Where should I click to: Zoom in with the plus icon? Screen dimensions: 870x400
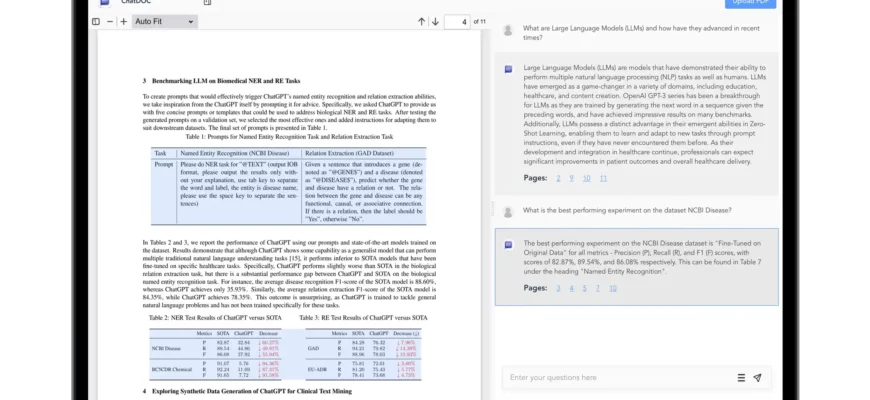[x=123, y=21]
